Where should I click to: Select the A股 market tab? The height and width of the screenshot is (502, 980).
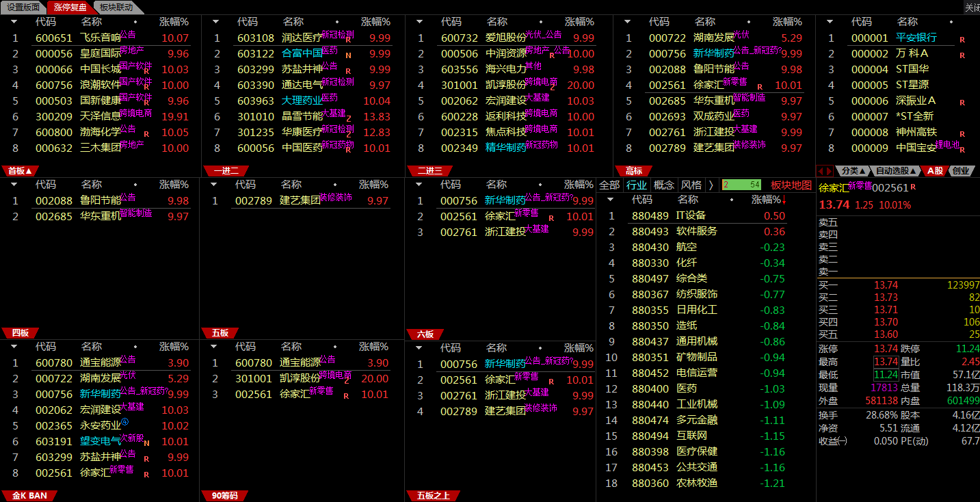click(935, 171)
